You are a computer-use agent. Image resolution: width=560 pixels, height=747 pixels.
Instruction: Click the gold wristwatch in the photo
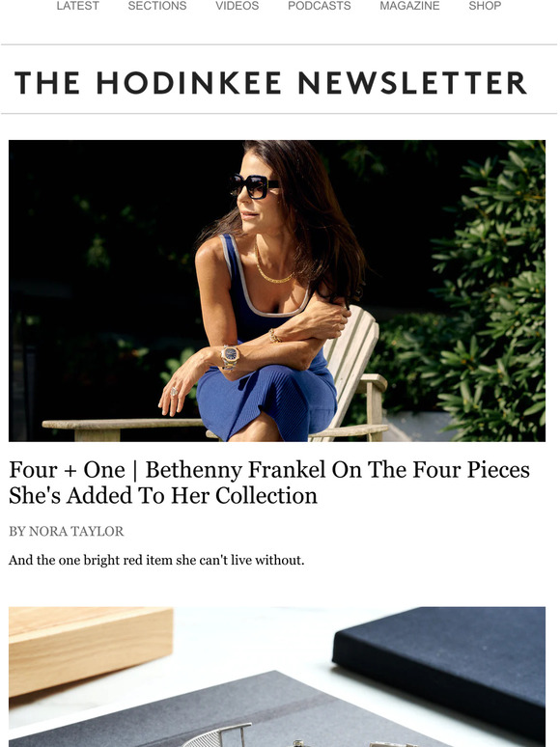(230, 356)
